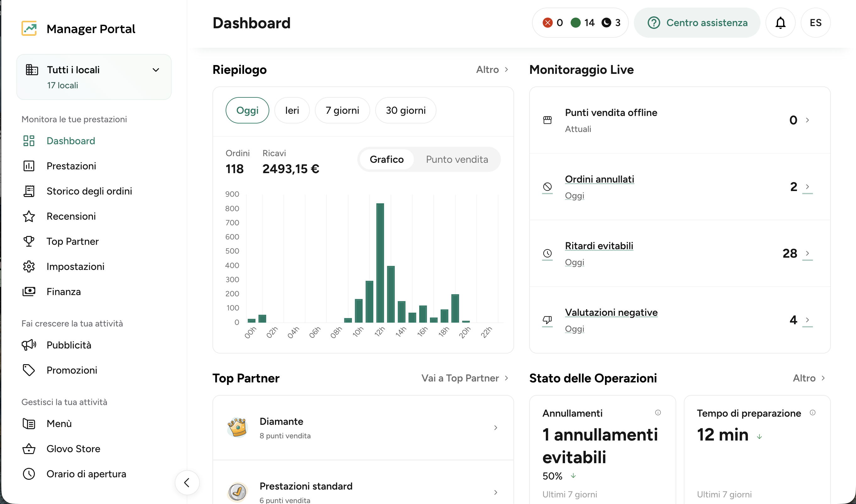Open the ES account avatar
This screenshot has height=504, width=856.
click(815, 23)
